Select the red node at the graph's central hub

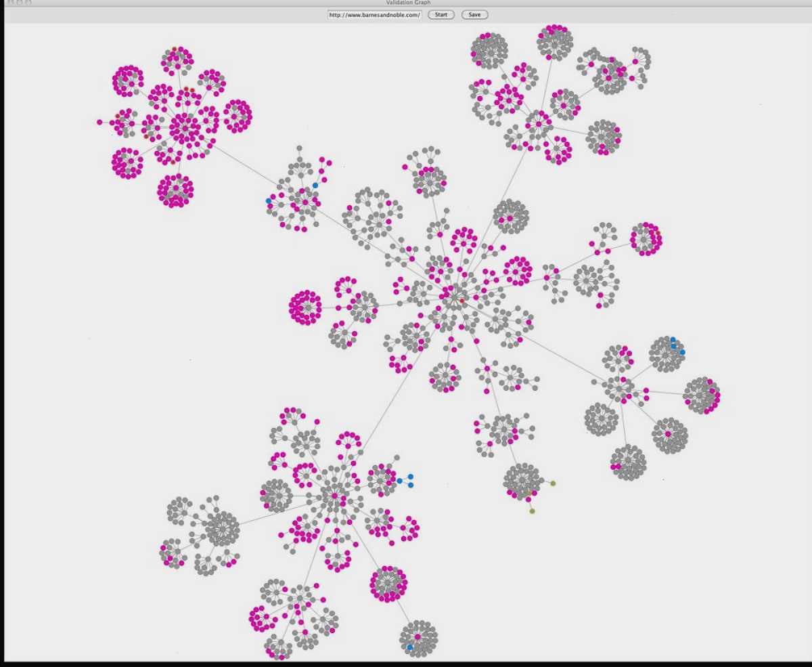[x=462, y=300]
